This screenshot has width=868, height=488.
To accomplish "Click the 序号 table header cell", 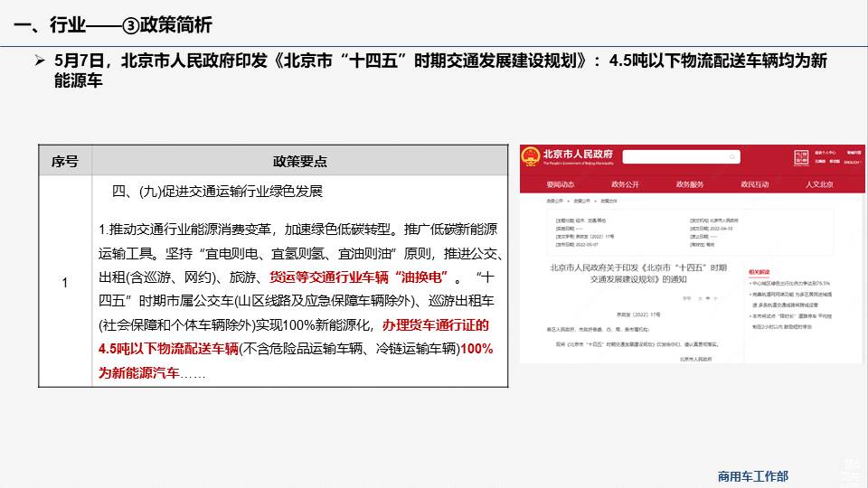I will pos(65,161).
